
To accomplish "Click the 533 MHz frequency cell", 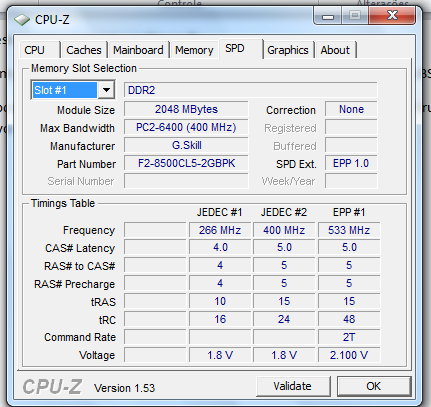I will pos(349,230).
